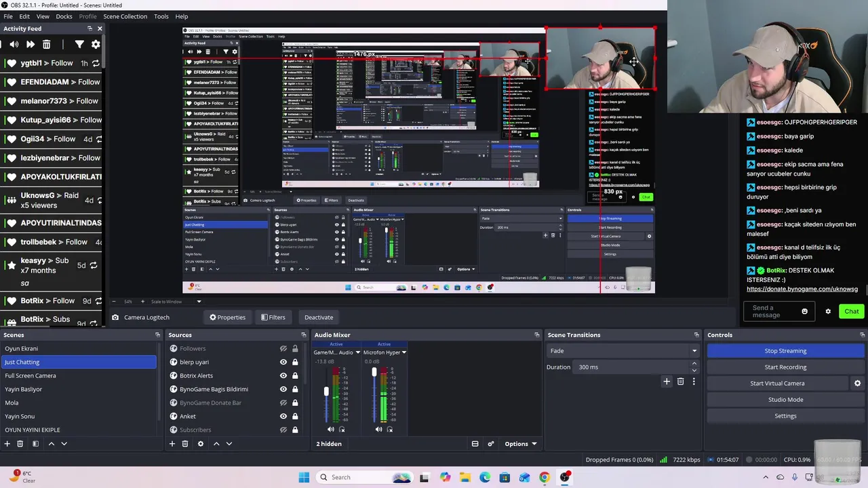This screenshot has height=488, width=868.
Task: Show the BynoGame Donate Bar source
Action: 283,403
